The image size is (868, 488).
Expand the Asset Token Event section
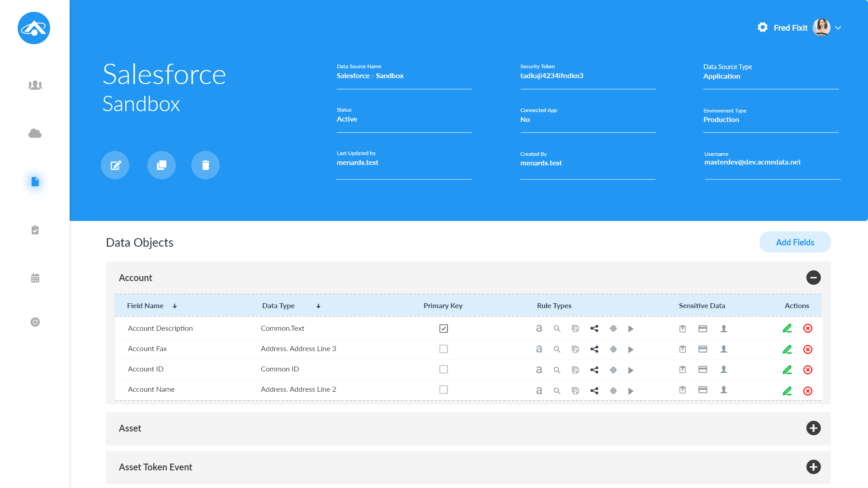point(813,467)
